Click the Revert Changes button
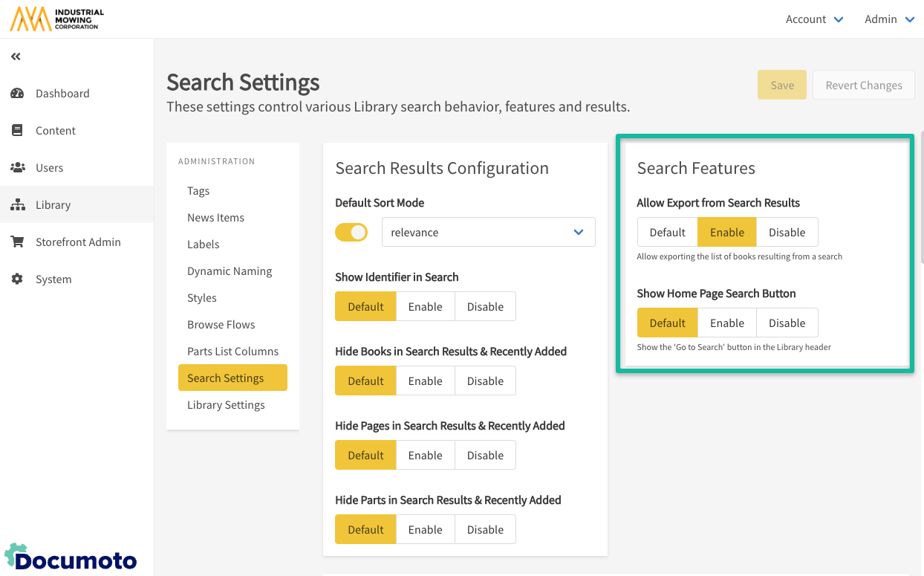 [863, 85]
